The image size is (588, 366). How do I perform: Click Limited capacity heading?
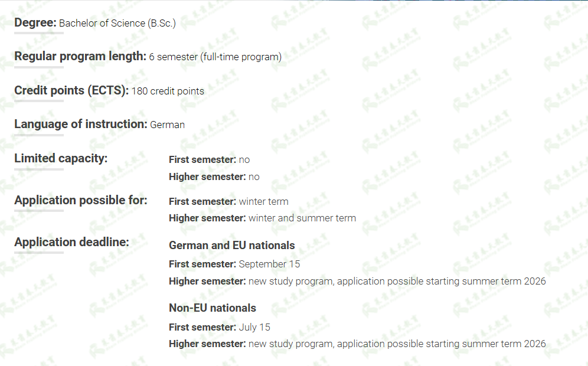coord(61,158)
